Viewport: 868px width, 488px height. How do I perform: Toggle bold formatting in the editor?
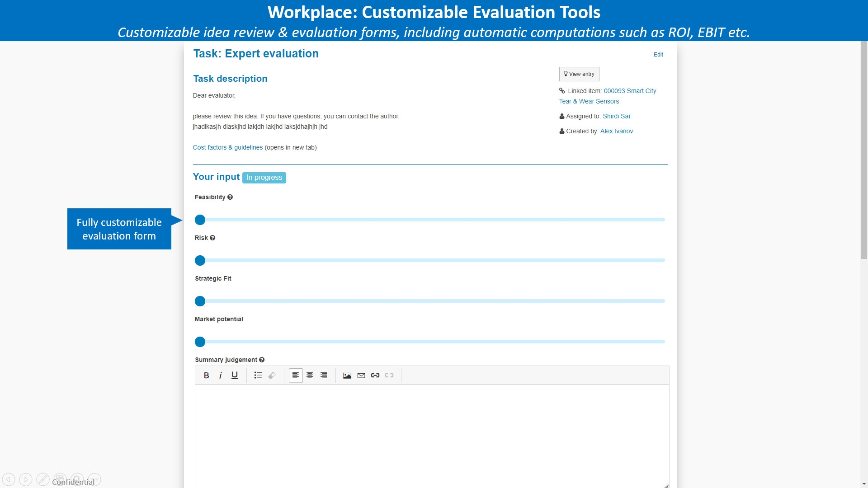click(x=206, y=375)
